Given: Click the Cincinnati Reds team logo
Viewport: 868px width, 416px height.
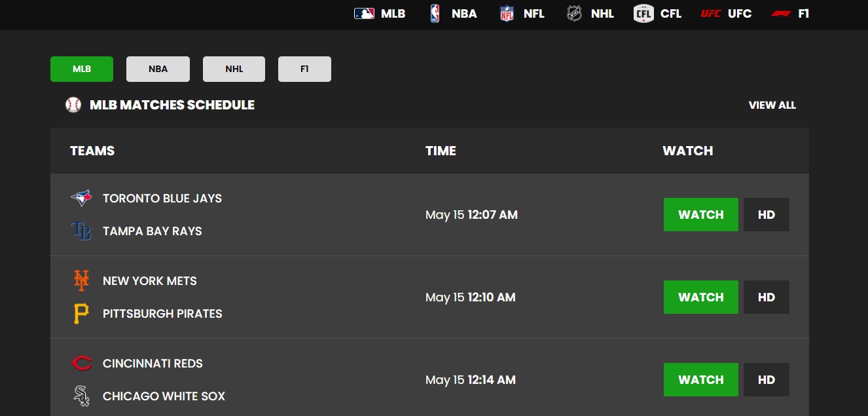Looking at the screenshot, I should (81, 363).
